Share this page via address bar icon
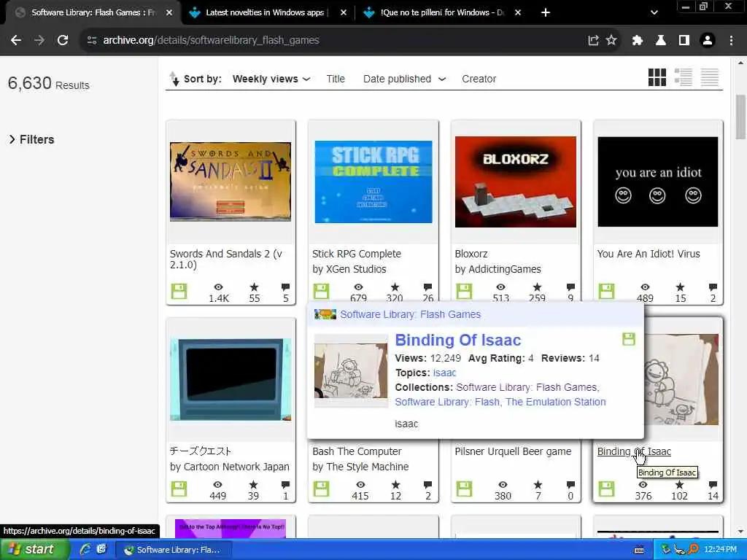This screenshot has height=560, width=747. click(593, 41)
